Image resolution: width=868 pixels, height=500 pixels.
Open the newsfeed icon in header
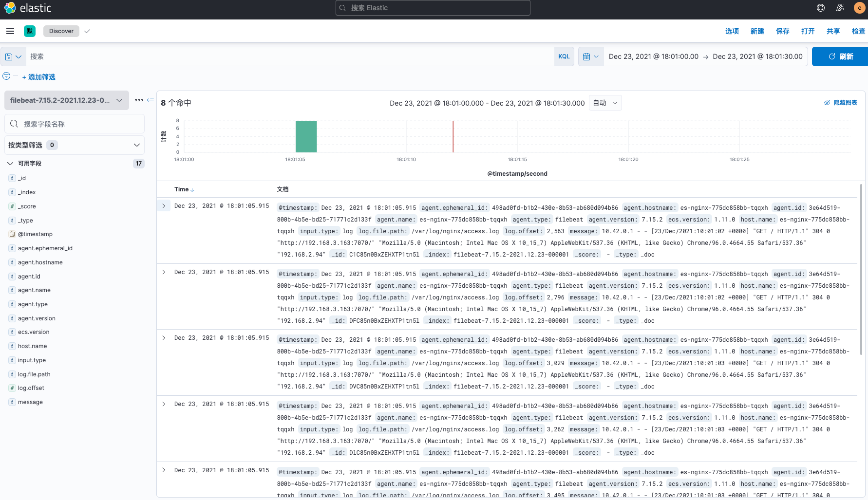tap(840, 8)
